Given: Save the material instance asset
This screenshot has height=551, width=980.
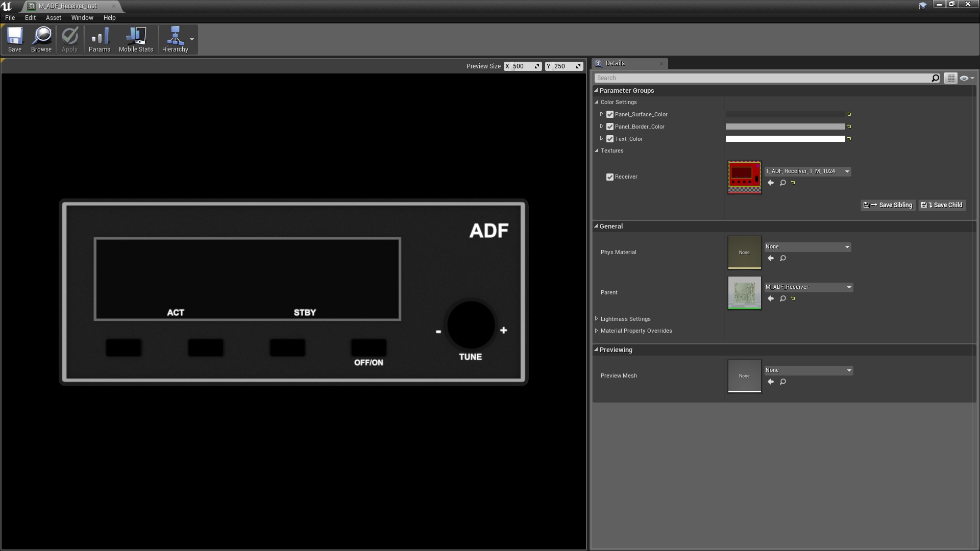Looking at the screenshot, I should pos(15,39).
